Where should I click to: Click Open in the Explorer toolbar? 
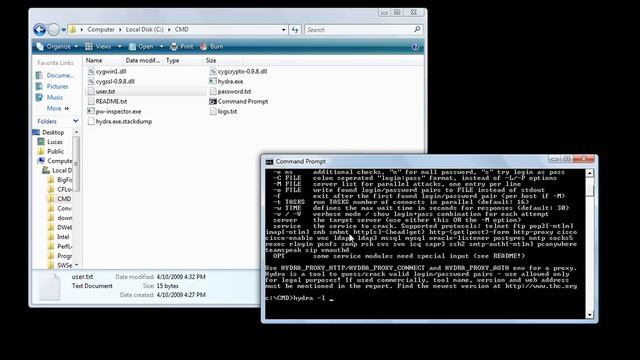[x=141, y=47]
